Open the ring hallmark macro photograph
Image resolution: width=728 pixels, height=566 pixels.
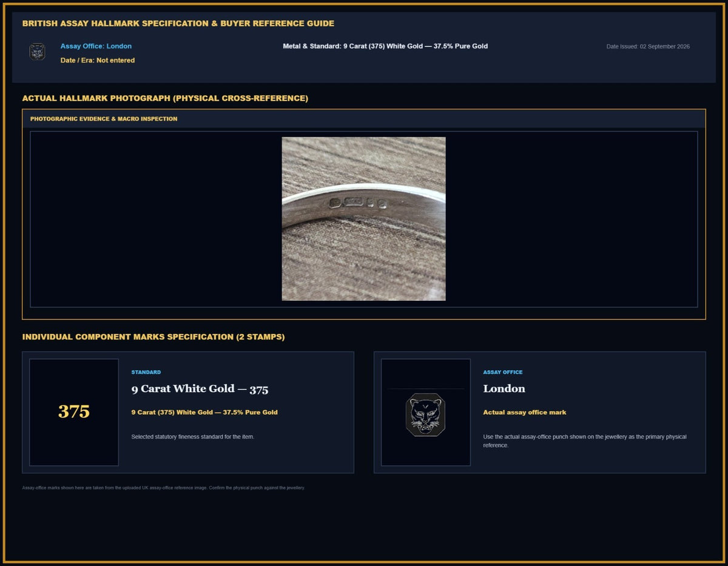pyautogui.click(x=363, y=218)
